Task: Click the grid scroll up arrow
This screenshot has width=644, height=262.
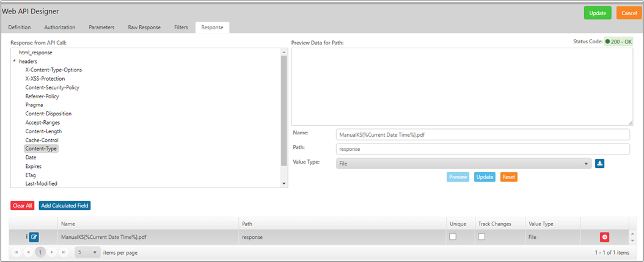Action: [x=632, y=234]
